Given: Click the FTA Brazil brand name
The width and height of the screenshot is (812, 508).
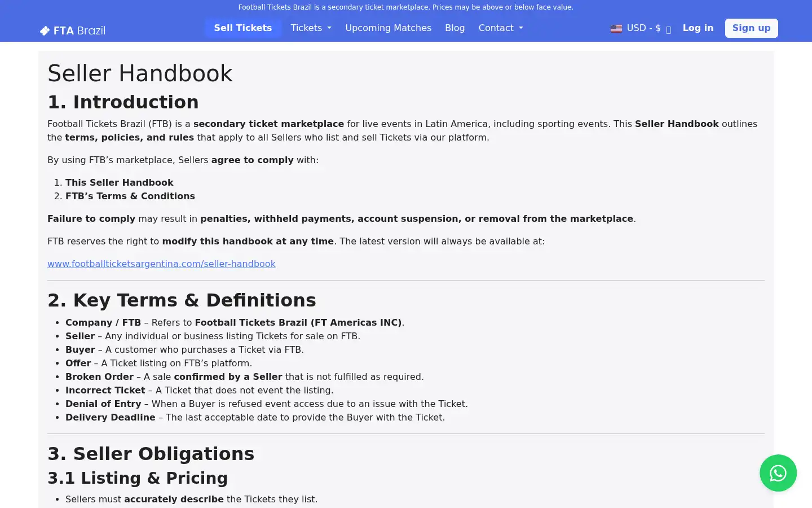Looking at the screenshot, I should 80,30.
